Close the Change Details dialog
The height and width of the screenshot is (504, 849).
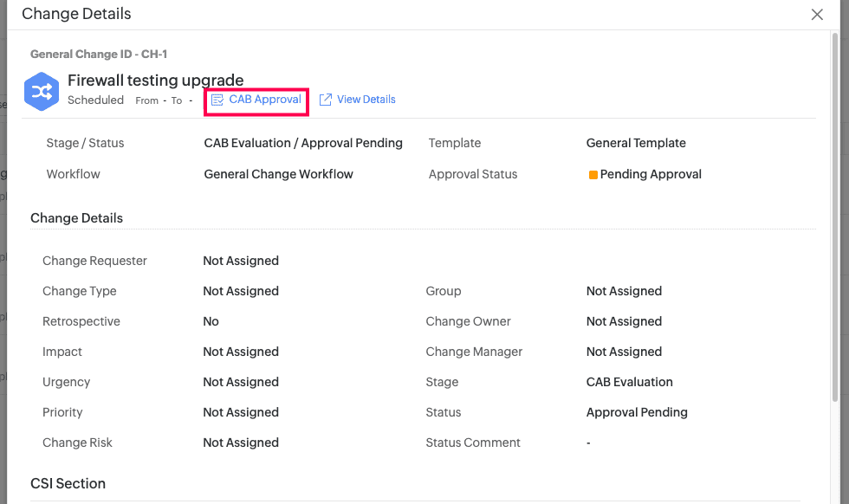coord(817,15)
